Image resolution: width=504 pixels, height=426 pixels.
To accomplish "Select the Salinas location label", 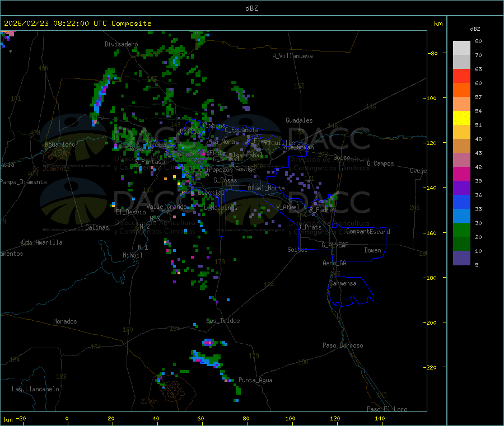I will 97,227.
